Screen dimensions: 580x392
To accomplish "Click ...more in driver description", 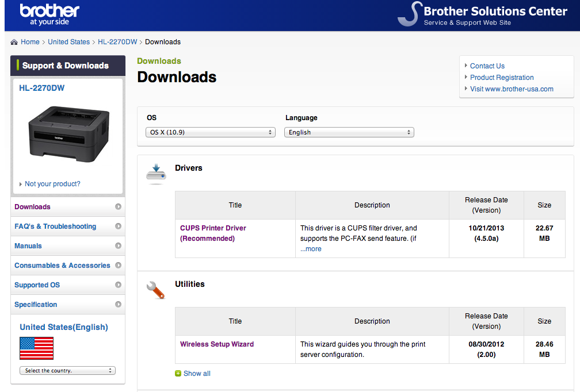I will click(311, 249).
